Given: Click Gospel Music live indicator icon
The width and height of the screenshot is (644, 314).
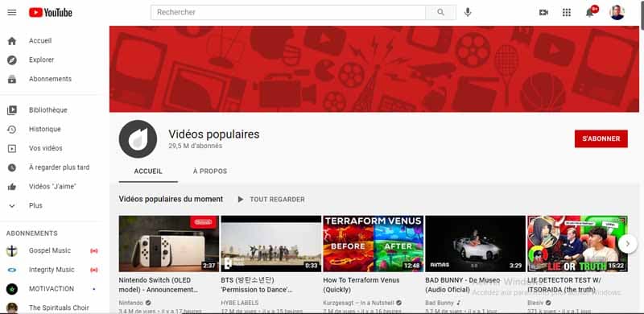Looking at the screenshot, I should coord(94,250).
